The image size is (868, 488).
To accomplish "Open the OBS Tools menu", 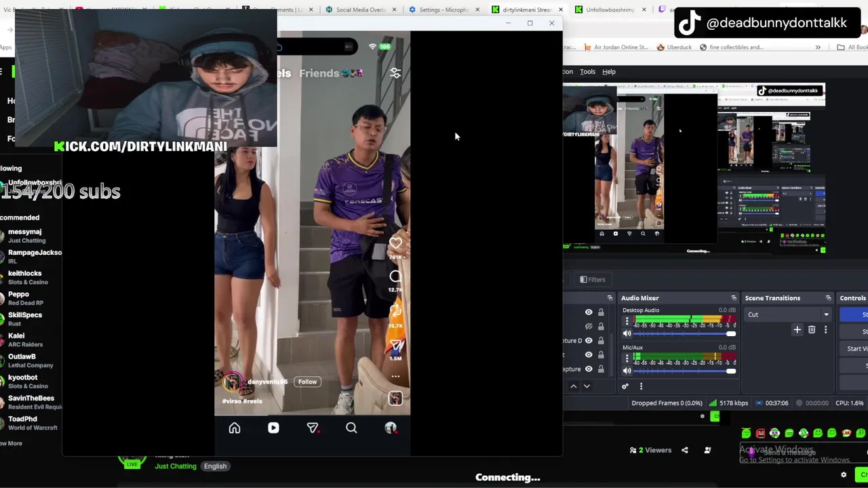I will (x=587, y=72).
